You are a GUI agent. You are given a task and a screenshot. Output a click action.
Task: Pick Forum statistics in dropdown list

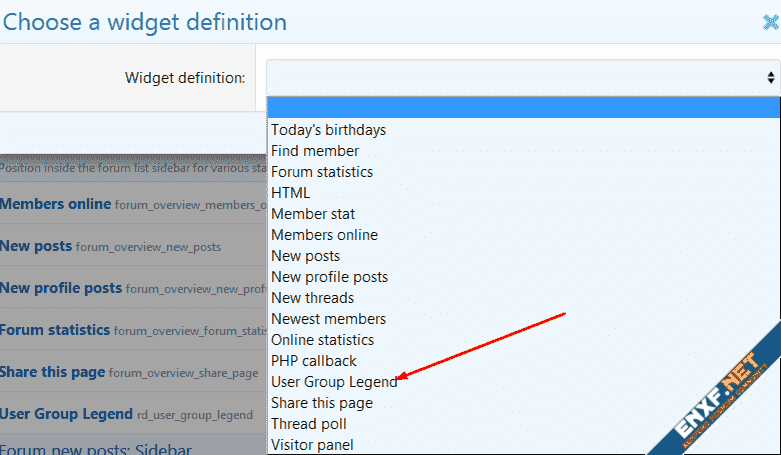tap(322, 172)
